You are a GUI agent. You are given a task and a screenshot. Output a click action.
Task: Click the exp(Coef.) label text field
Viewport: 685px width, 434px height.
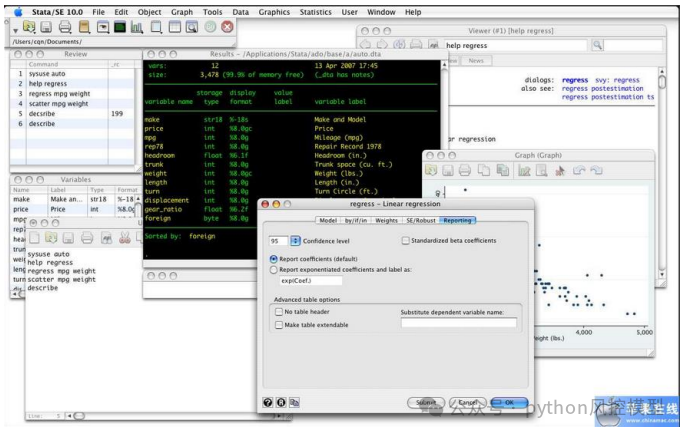pos(311,281)
